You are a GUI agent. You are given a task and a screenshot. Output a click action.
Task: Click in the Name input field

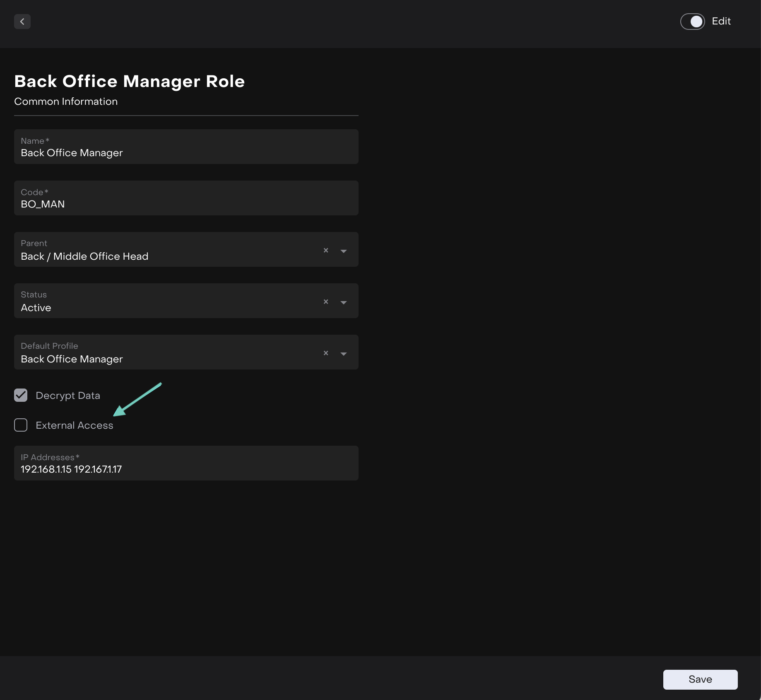pyautogui.click(x=186, y=153)
